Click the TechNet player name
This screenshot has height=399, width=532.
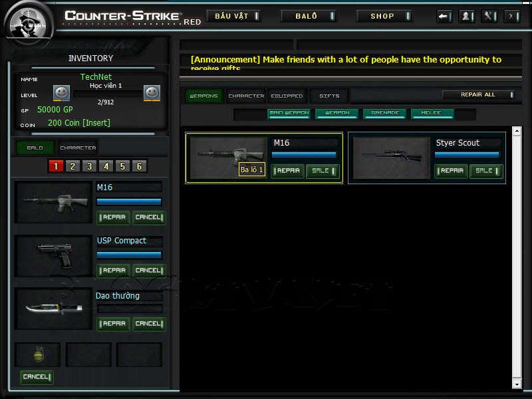[x=96, y=77]
